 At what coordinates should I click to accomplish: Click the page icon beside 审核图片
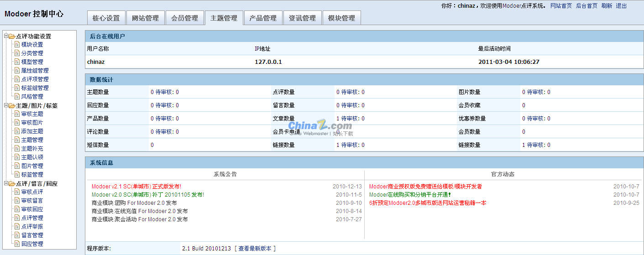coord(17,123)
